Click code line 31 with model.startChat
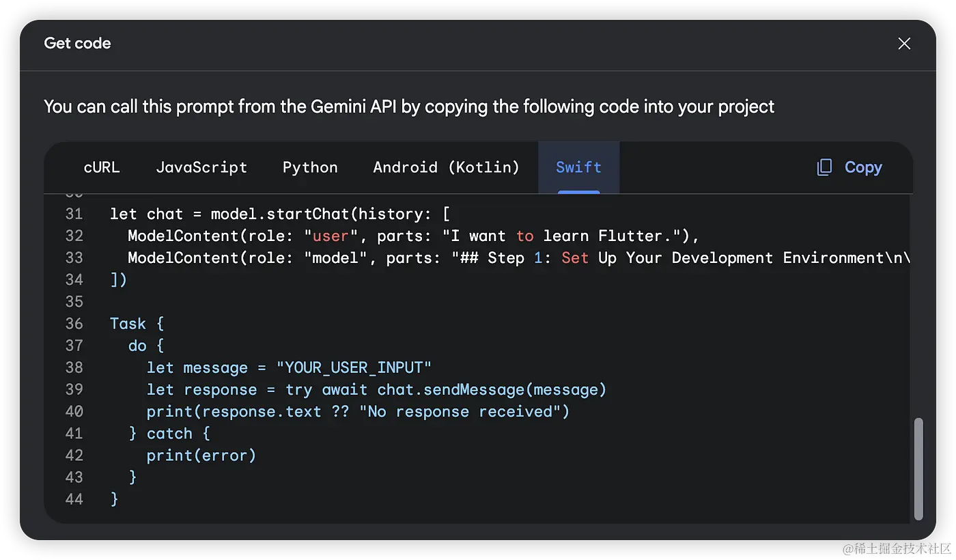 pyautogui.click(x=280, y=214)
